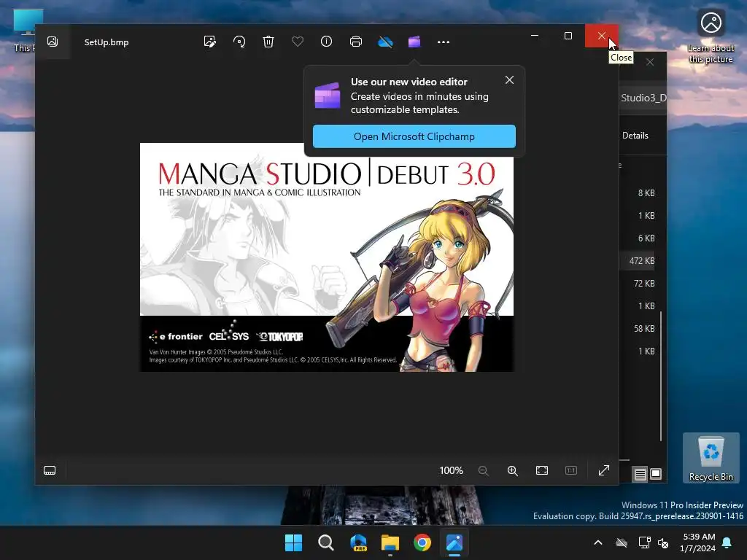Open Learn about this picture desktop icon
Viewport: 747px width, 560px height.
711,36
